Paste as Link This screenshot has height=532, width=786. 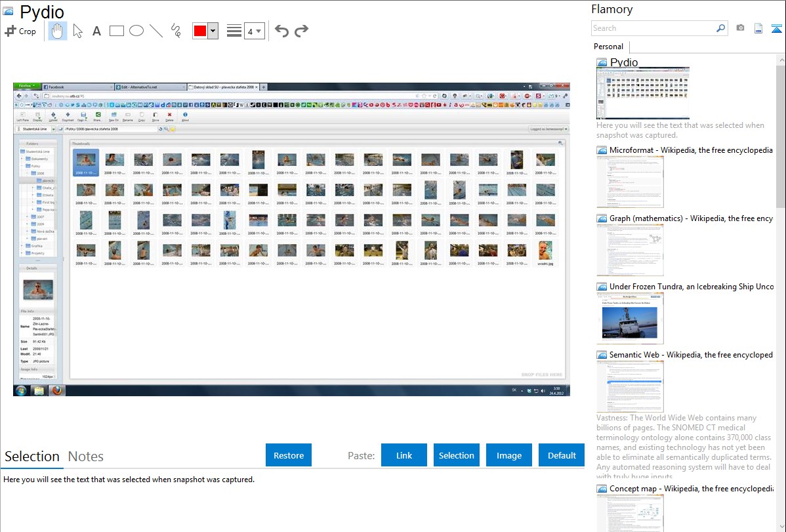coord(404,455)
